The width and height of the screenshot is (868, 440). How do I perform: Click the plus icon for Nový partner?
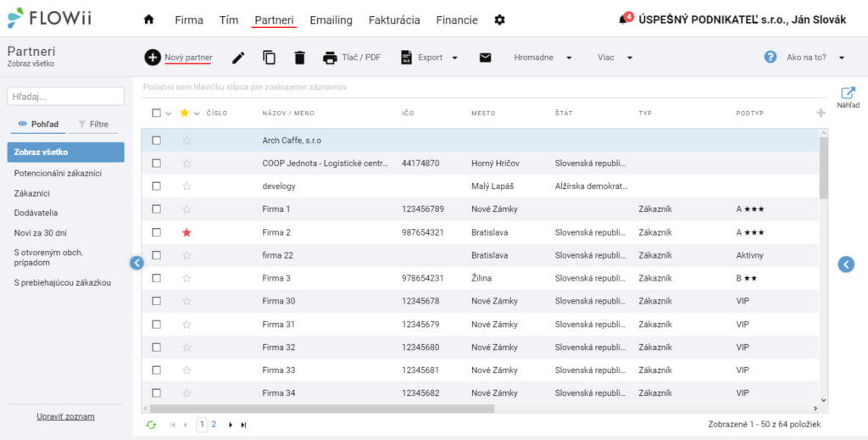tap(153, 57)
